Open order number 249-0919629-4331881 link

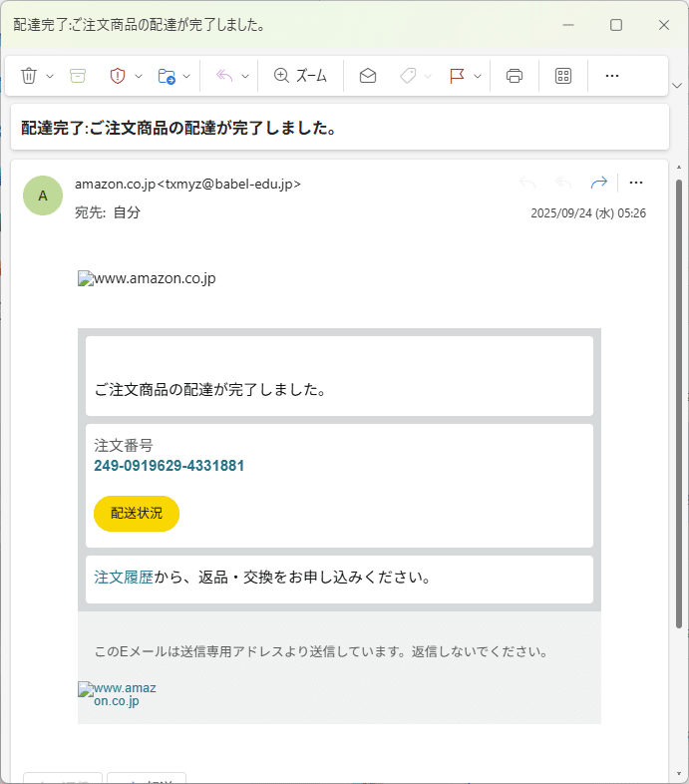169,466
